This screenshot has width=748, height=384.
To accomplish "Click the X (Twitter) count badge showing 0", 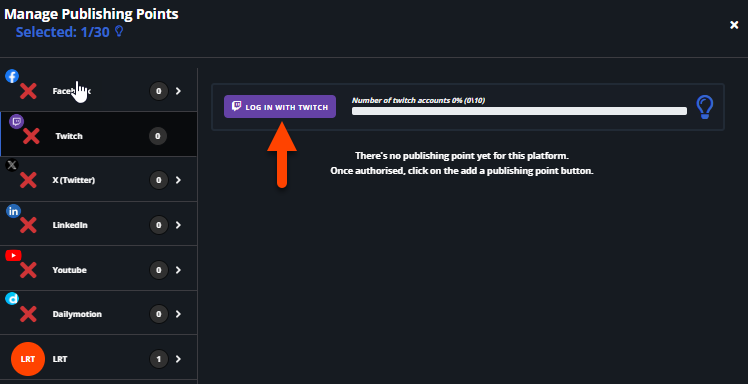I will (x=159, y=180).
